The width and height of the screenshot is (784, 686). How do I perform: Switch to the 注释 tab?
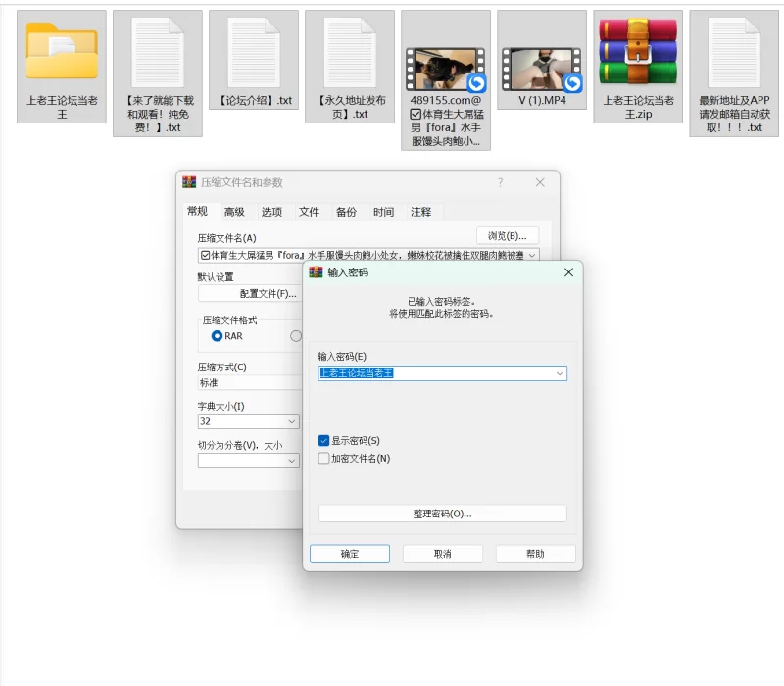[x=421, y=212]
